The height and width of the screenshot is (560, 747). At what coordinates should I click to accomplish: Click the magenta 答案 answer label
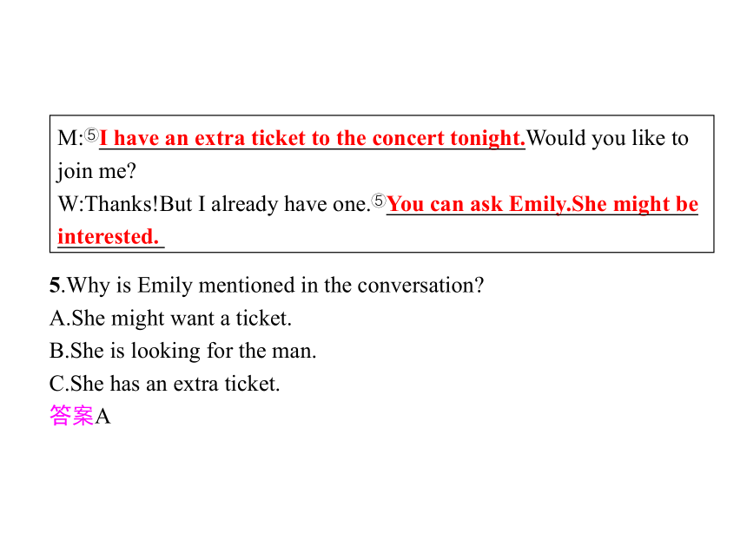[x=71, y=416]
